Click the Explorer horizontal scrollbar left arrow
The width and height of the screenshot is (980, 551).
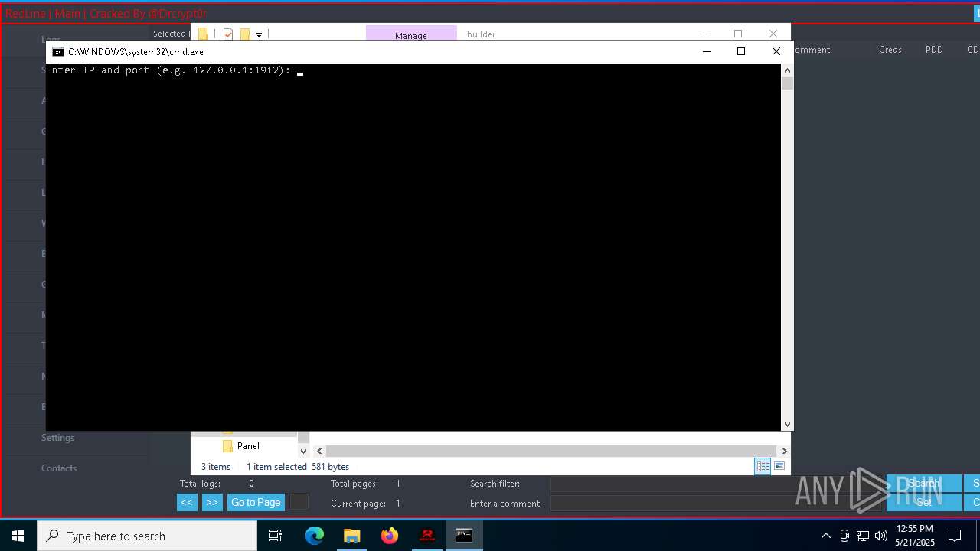tap(319, 452)
